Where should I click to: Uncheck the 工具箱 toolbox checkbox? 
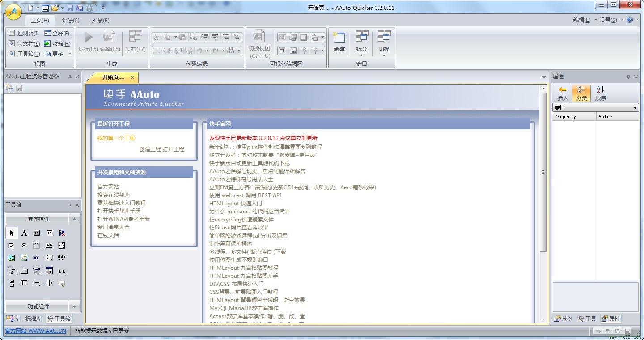point(12,54)
